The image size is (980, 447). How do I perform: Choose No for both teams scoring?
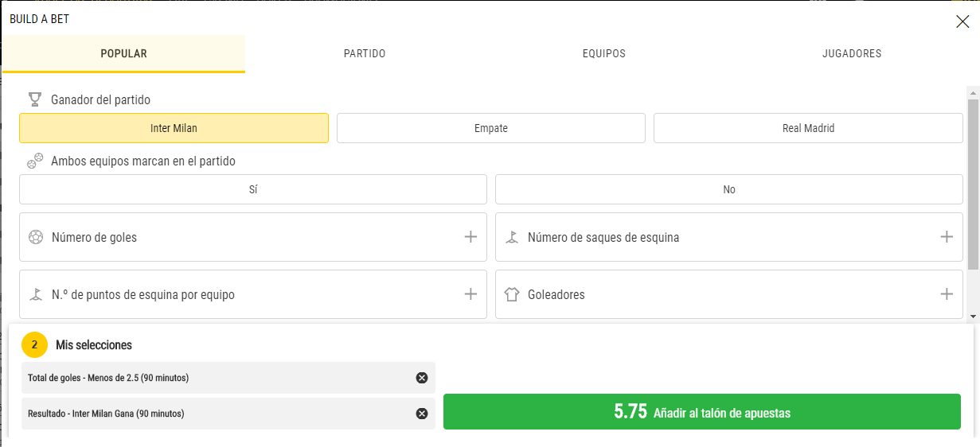coord(729,189)
